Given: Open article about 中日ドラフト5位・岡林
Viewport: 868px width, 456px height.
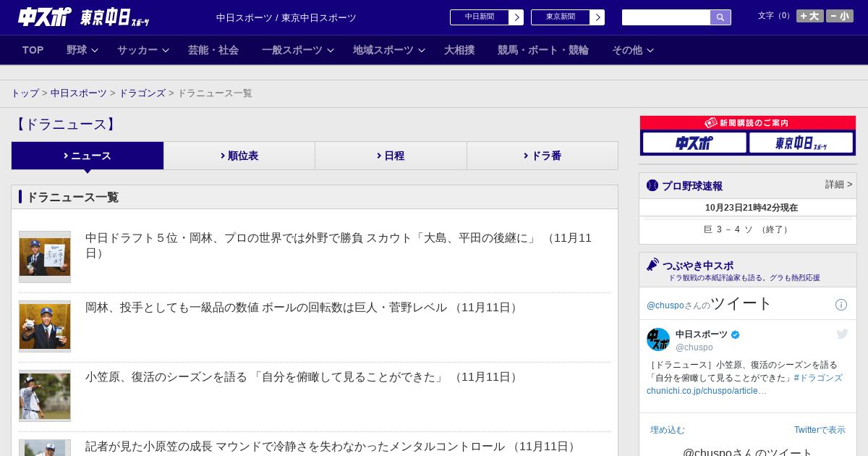Looking at the screenshot, I should [339, 245].
